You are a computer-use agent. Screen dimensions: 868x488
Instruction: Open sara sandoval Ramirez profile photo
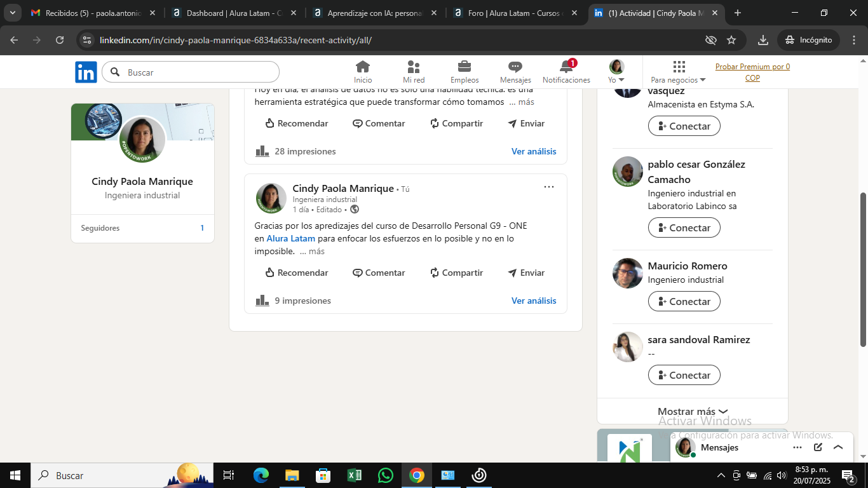click(628, 347)
